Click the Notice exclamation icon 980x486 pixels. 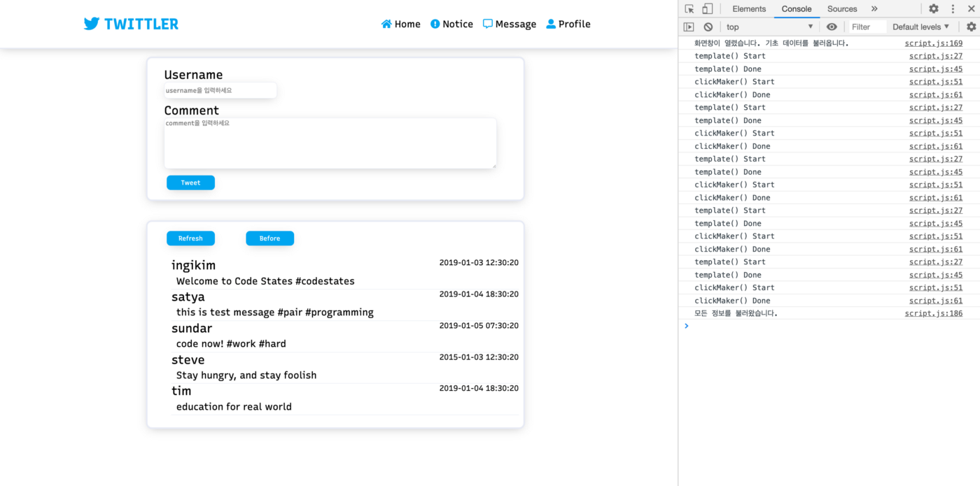pyautogui.click(x=435, y=24)
